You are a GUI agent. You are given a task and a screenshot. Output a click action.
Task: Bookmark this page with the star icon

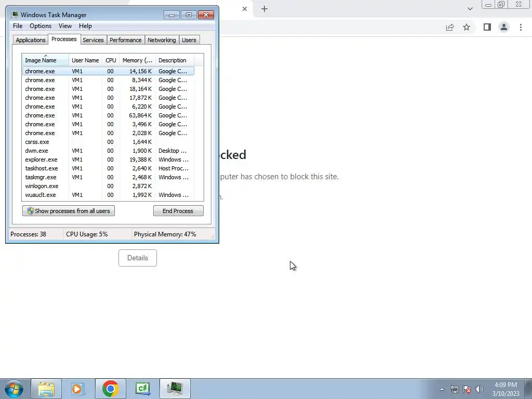tap(467, 27)
